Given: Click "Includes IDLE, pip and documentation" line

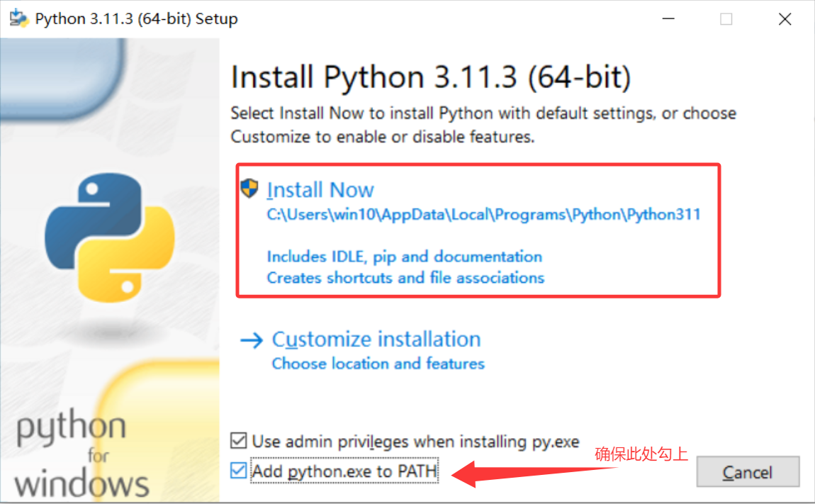Looking at the screenshot, I should point(404,257).
